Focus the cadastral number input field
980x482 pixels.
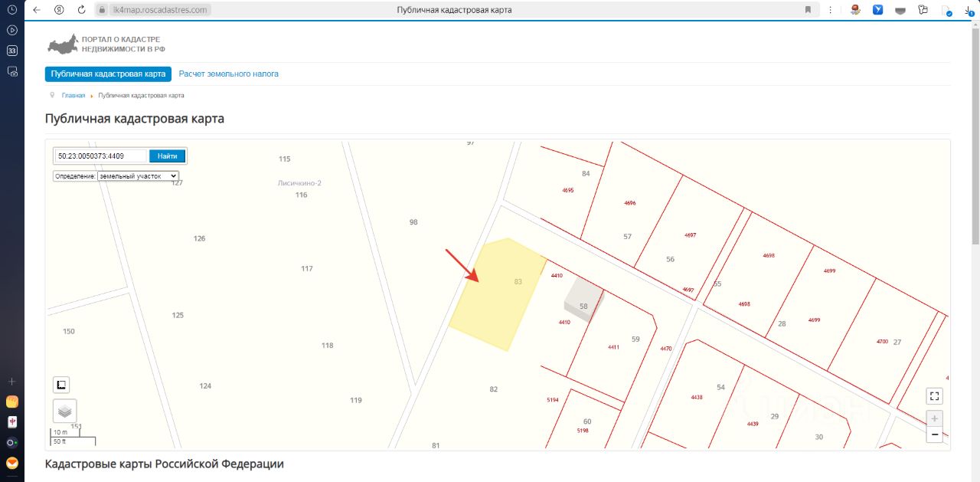(100, 156)
